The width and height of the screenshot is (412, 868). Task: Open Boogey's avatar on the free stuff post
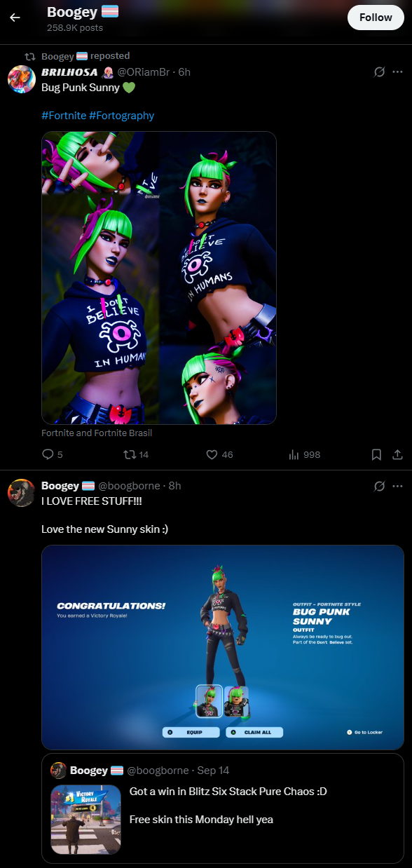pos(22,493)
